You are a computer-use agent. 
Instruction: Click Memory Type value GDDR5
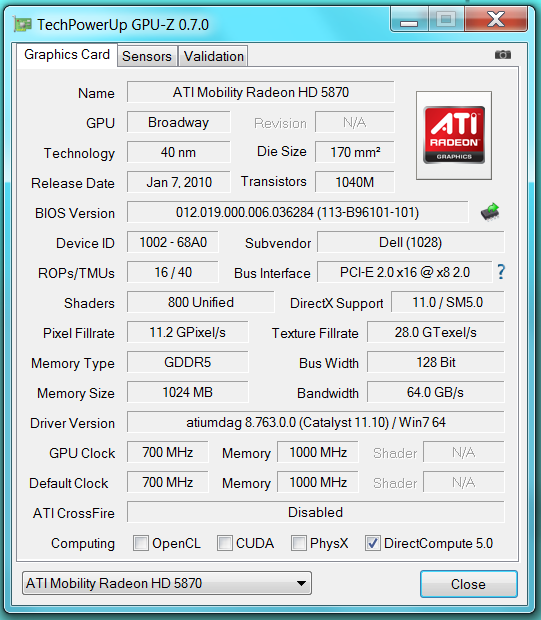188,363
